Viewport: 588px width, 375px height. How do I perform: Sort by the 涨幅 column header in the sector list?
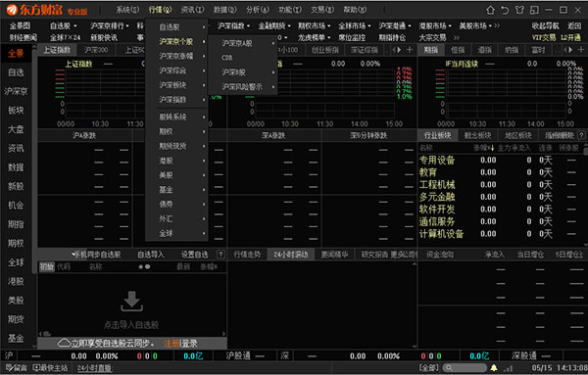click(483, 148)
